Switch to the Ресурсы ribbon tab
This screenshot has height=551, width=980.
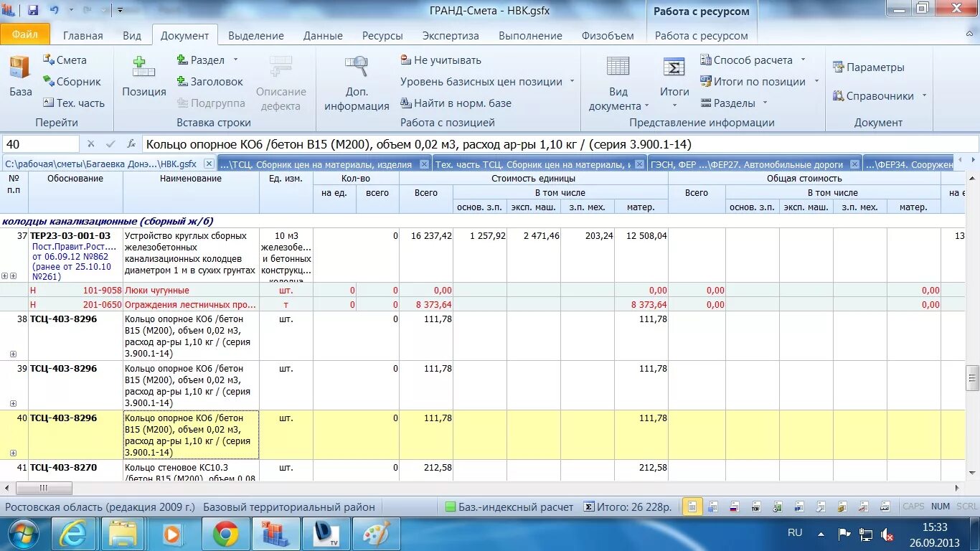tap(382, 35)
